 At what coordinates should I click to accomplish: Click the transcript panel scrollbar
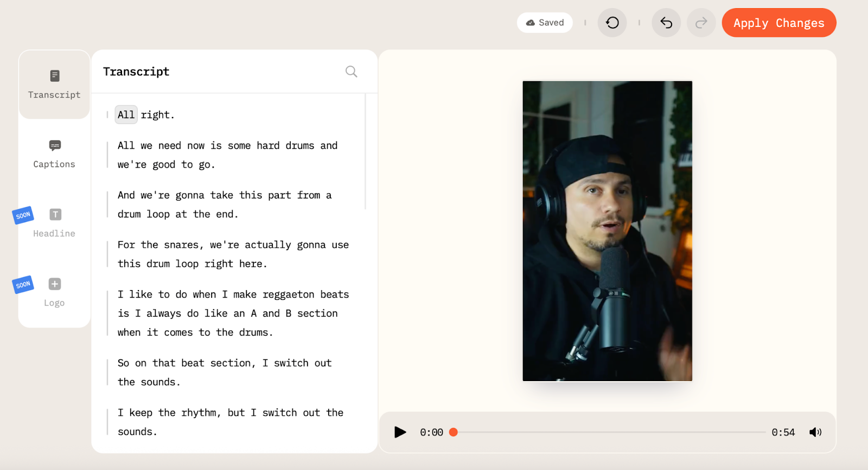(366, 152)
